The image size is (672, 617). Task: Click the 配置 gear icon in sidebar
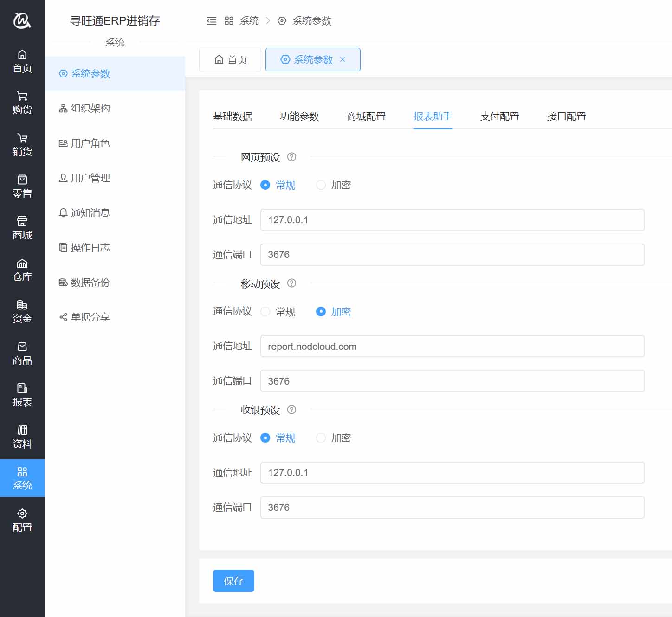22,514
